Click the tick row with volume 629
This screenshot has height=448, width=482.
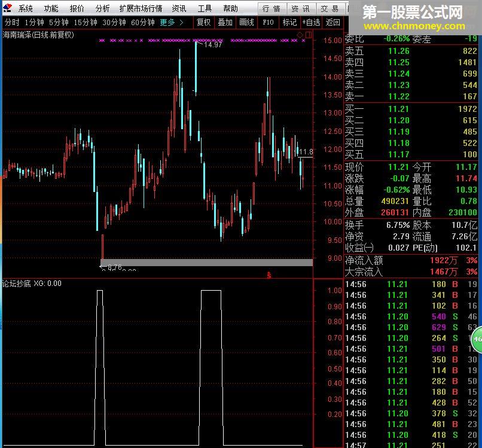coord(411,327)
